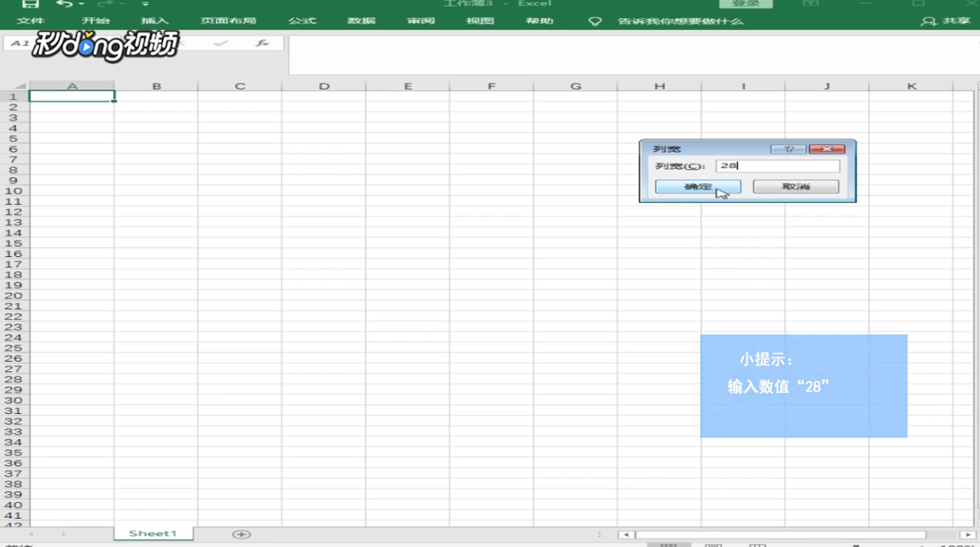Select column F header
Viewport: 980px width, 547px height.
pos(491,85)
